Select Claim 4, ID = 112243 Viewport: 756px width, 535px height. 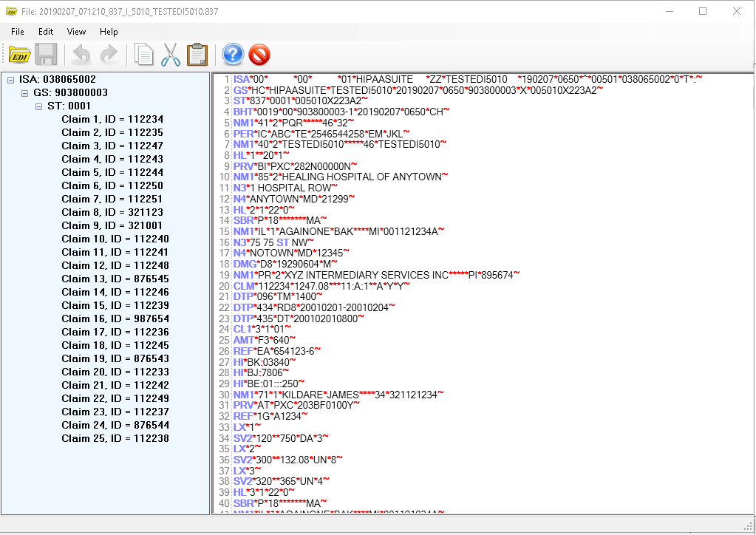click(112, 159)
